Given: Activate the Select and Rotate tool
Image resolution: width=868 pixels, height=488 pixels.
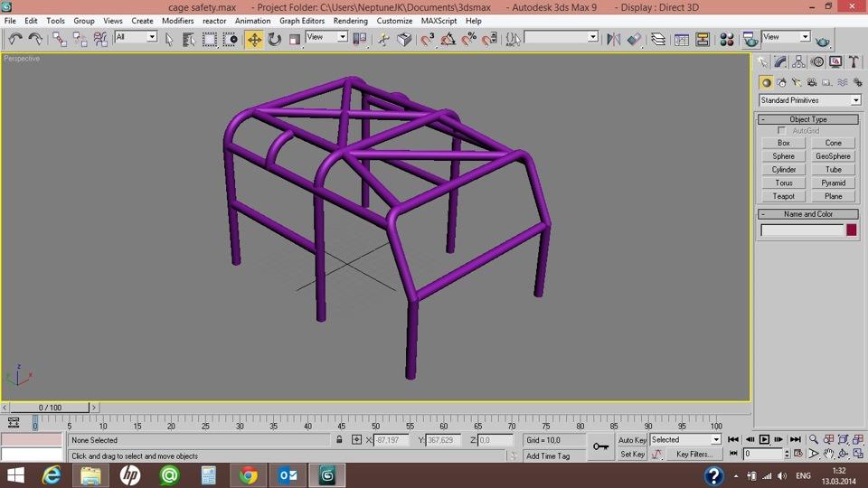Looking at the screenshot, I should (274, 39).
